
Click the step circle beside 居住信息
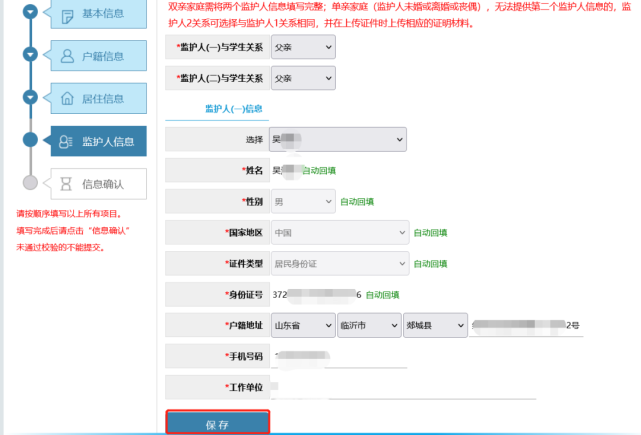tap(30, 97)
